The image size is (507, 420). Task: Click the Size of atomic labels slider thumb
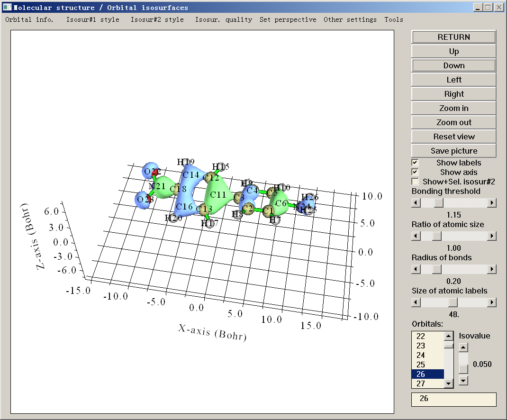[453, 302]
